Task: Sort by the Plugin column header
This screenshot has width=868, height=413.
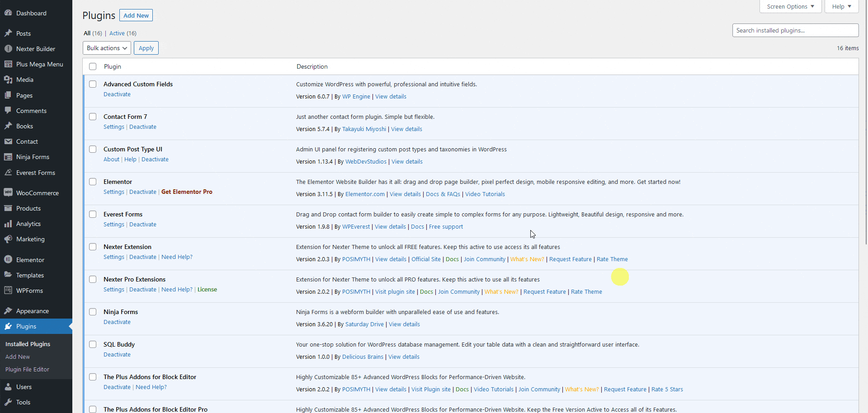Action: tap(113, 66)
